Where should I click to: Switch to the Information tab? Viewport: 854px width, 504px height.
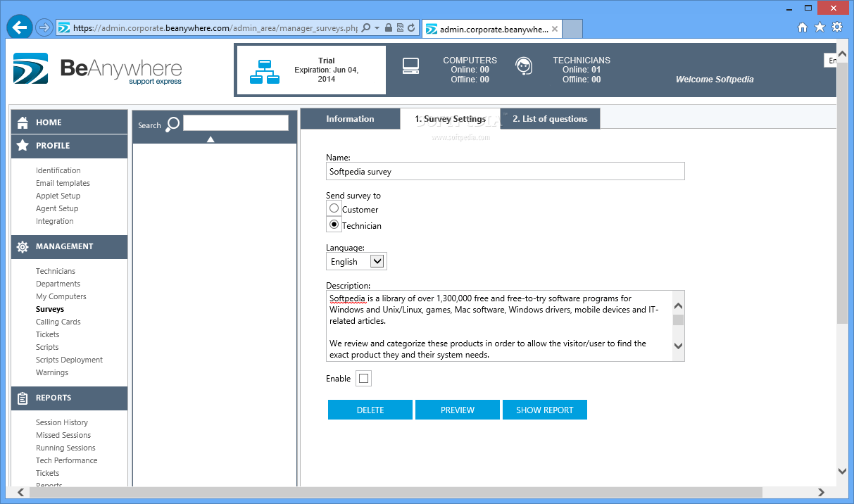350,119
